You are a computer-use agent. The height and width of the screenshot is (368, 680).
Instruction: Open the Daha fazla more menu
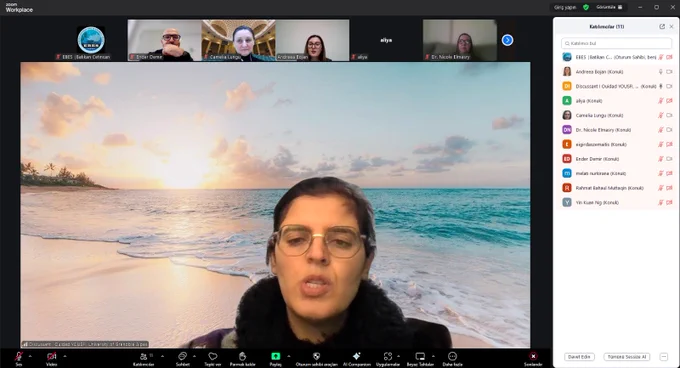point(452,358)
